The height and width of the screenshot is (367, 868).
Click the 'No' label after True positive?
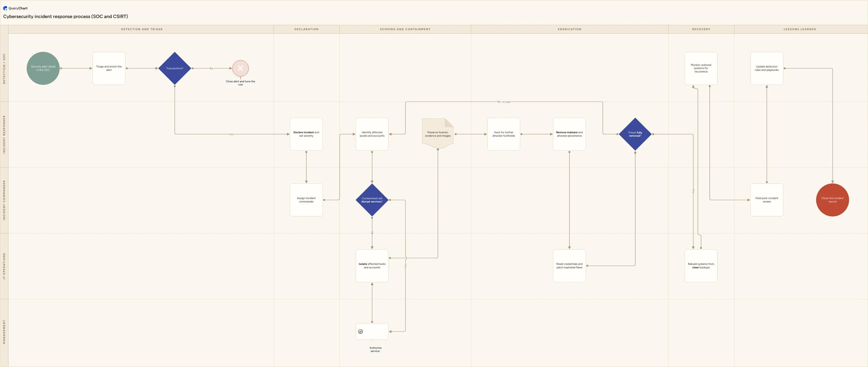click(x=211, y=68)
